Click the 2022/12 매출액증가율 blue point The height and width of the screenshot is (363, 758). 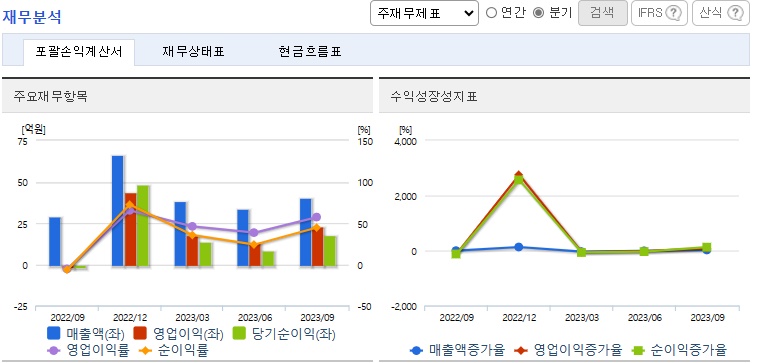[519, 247]
